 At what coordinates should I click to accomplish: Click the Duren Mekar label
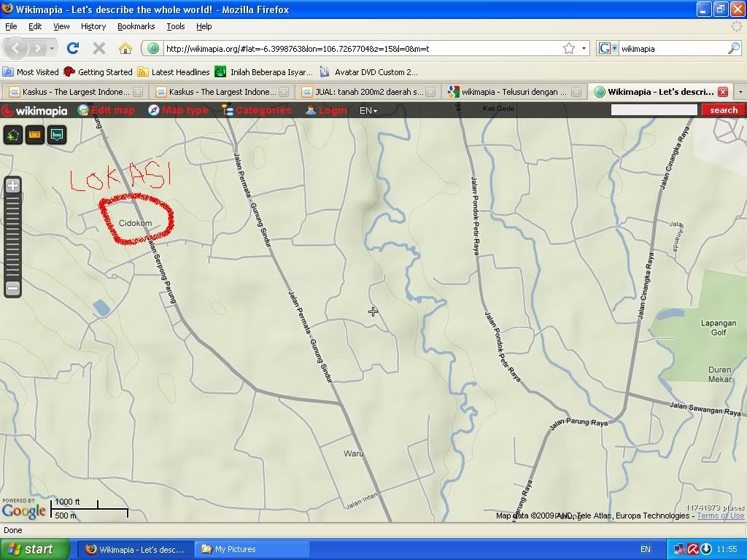719,374
